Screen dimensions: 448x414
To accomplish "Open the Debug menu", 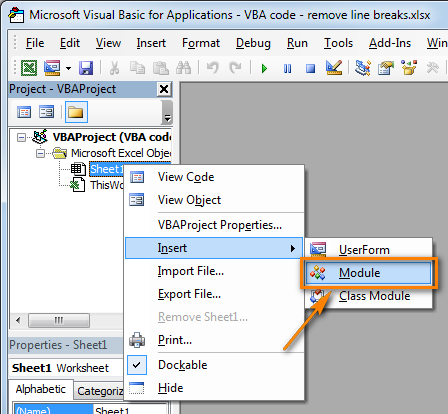I will [x=253, y=43].
